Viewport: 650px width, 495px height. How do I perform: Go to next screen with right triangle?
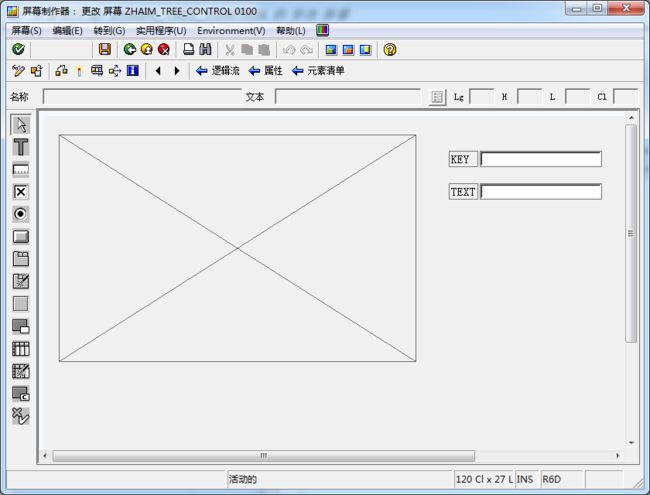pos(177,71)
